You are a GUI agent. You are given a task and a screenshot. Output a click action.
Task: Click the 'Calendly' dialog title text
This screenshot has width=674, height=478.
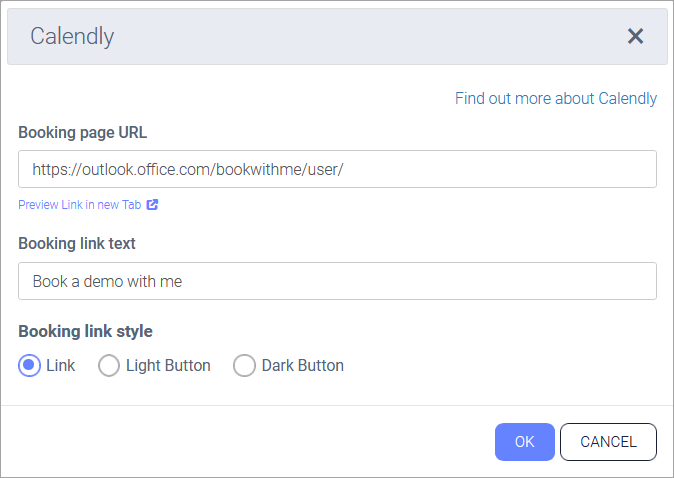pos(72,37)
